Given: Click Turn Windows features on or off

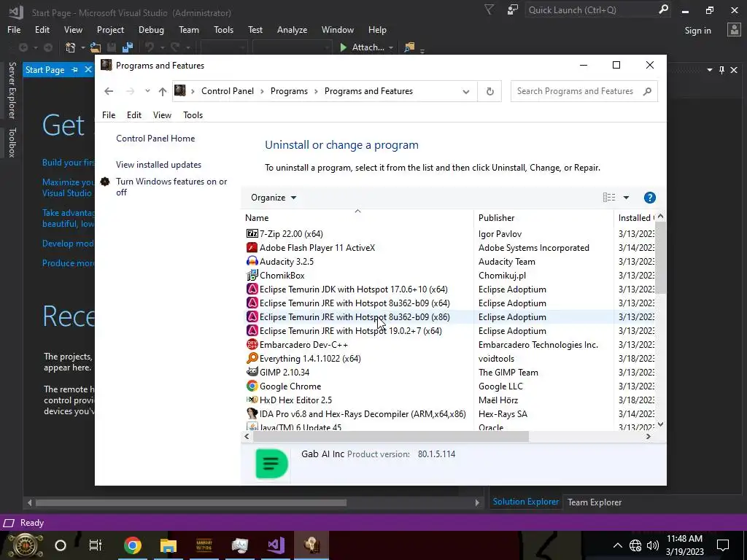Looking at the screenshot, I should click(171, 187).
